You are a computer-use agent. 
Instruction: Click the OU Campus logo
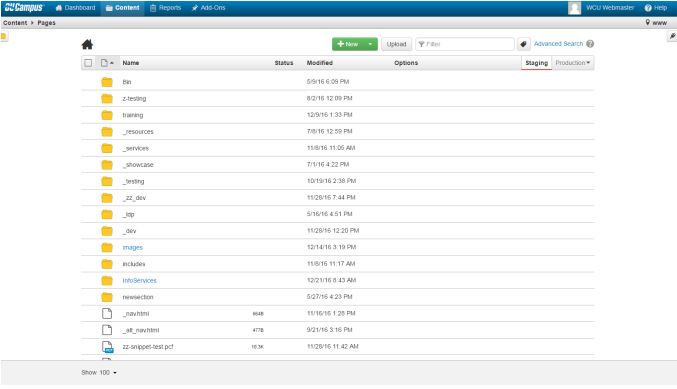click(24, 7)
